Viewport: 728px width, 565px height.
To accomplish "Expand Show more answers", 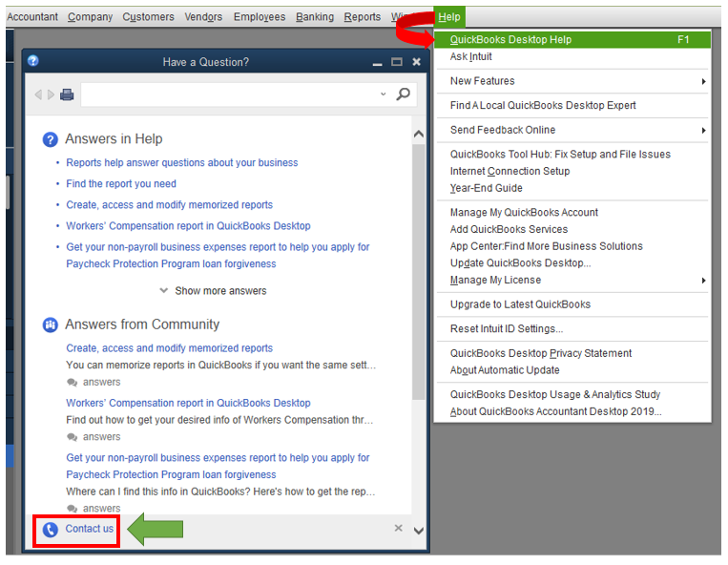I will 214,291.
